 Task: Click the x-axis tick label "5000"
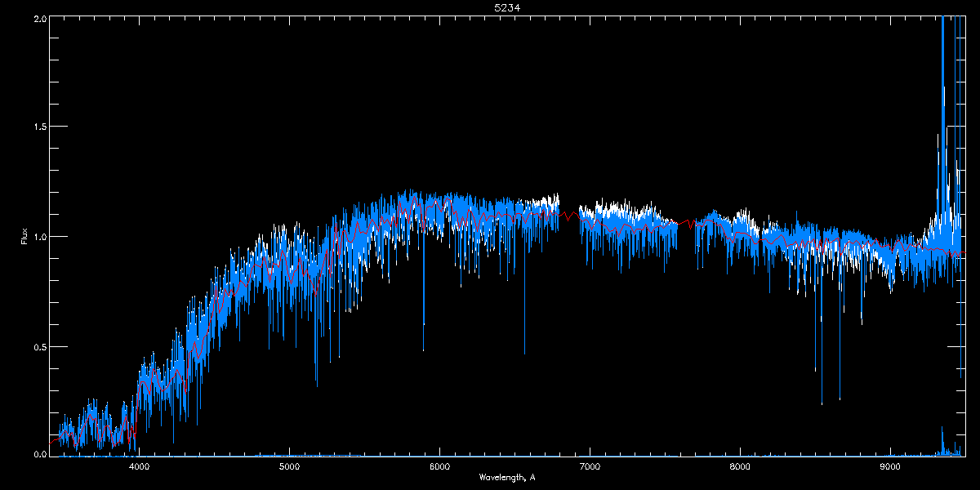tap(289, 467)
